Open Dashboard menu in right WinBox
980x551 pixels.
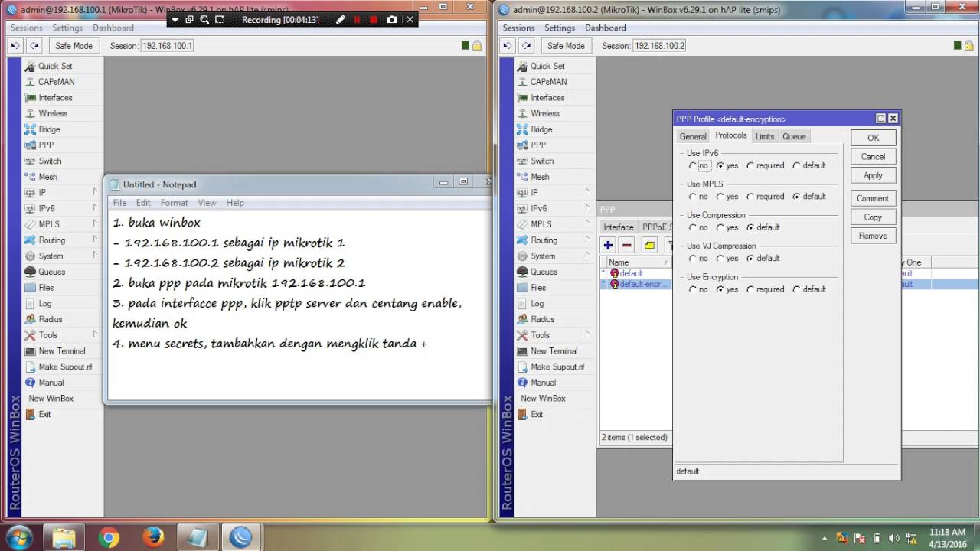pyautogui.click(x=606, y=28)
